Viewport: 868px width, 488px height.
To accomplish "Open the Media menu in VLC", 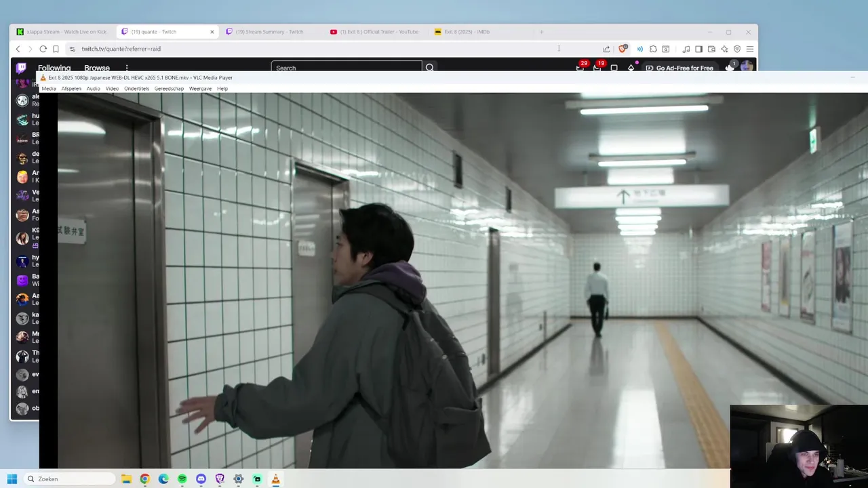I will coord(49,89).
